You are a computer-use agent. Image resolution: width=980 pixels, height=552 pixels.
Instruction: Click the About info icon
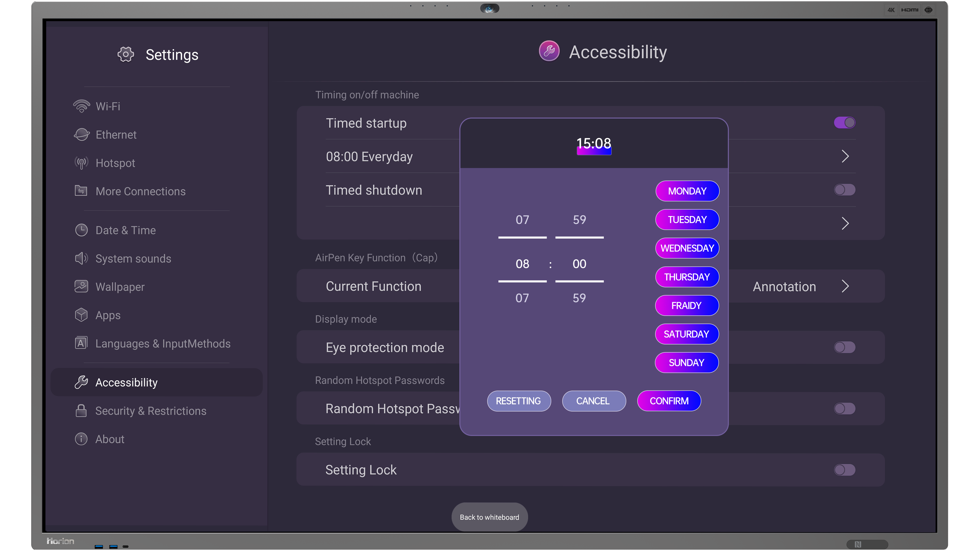point(81,439)
